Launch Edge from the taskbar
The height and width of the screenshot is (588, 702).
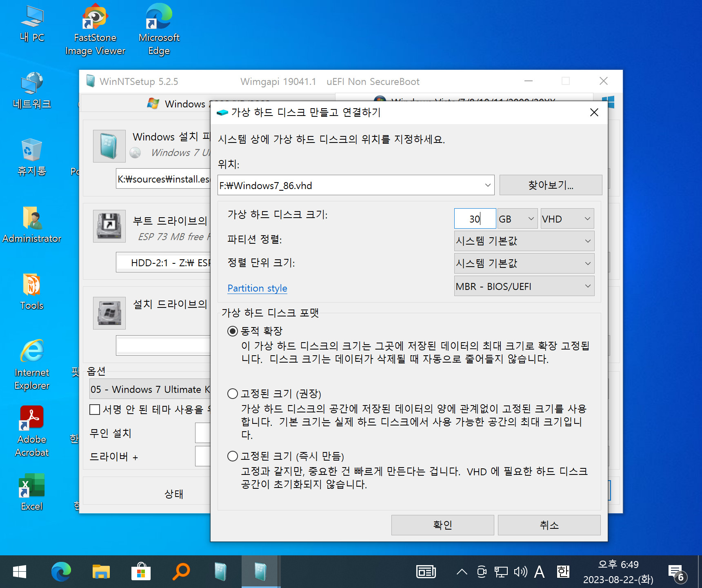61,572
